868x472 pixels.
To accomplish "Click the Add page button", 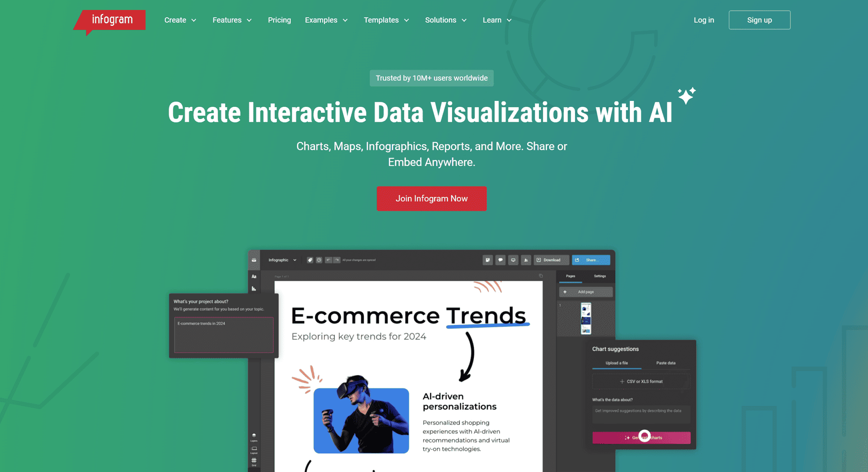I will (x=586, y=292).
